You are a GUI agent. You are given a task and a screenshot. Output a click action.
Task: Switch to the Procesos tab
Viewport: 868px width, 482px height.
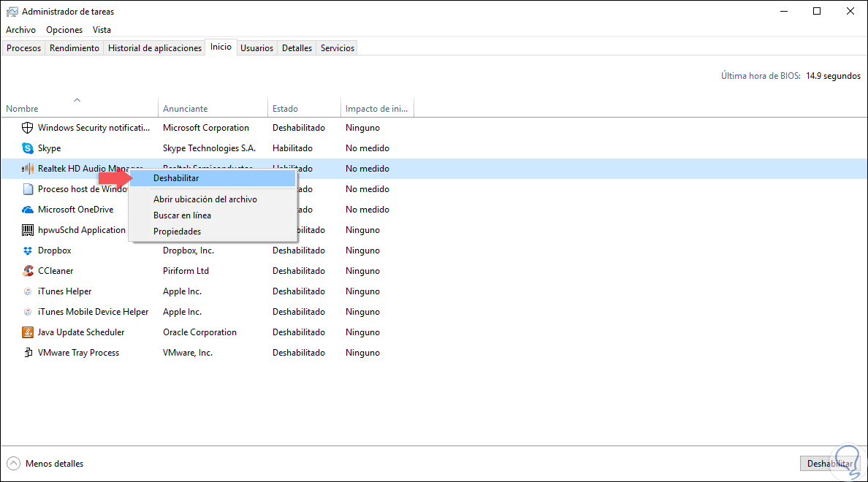(x=24, y=48)
